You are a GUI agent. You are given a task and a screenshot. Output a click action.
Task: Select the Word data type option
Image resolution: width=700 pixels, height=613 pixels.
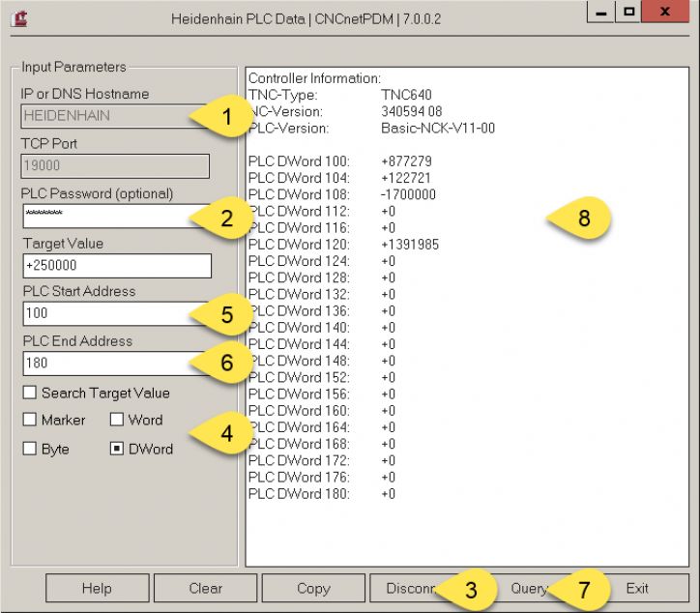[x=117, y=421]
